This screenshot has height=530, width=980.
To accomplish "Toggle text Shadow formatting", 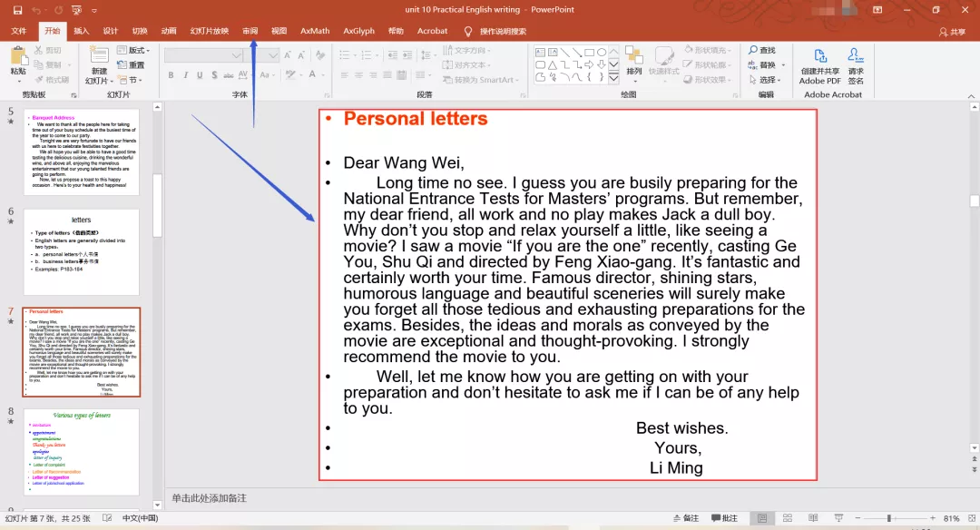I will coord(214,75).
